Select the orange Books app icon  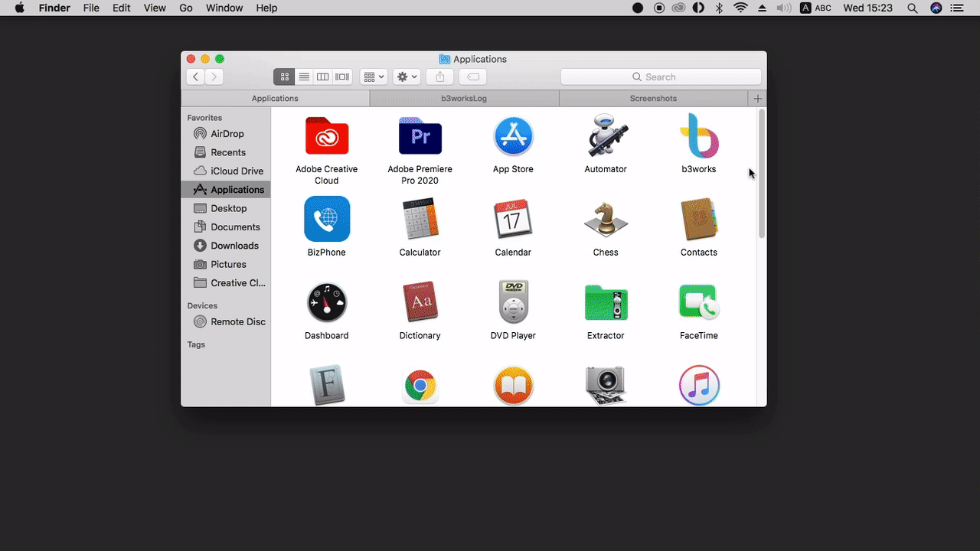(x=513, y=386)
